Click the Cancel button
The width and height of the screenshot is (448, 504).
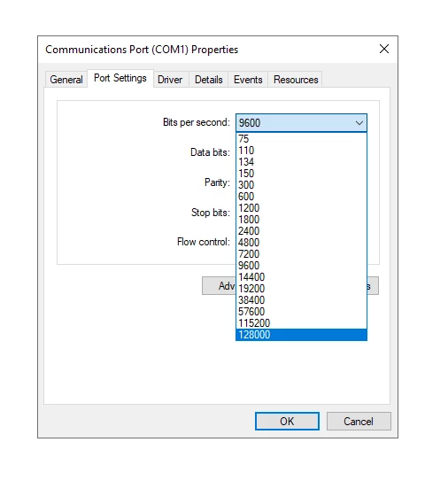tap(359, 421)
